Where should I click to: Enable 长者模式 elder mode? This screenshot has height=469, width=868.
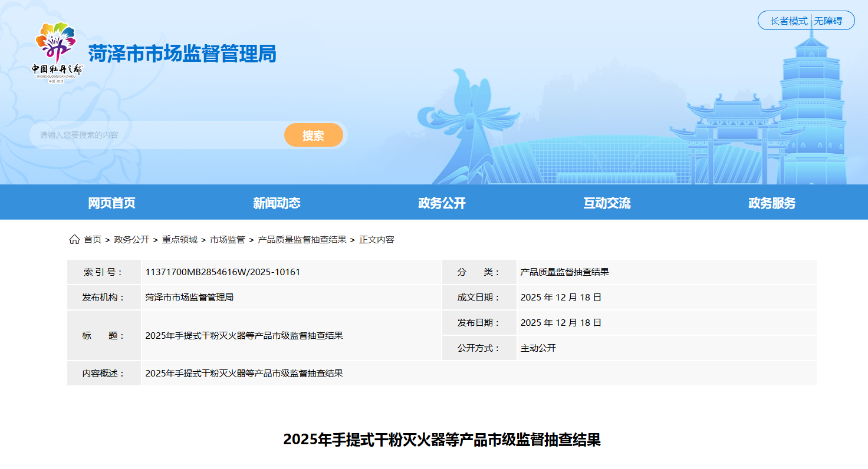(788, 21)
